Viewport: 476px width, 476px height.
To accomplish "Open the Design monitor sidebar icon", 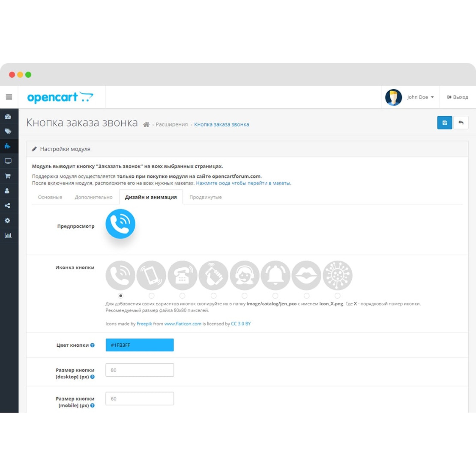I will click(x=8, y=161).
